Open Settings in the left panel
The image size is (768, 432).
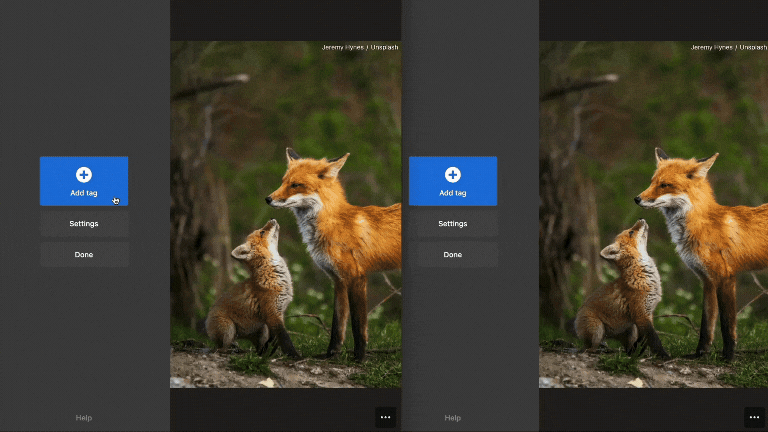click(x=84, y=224)
